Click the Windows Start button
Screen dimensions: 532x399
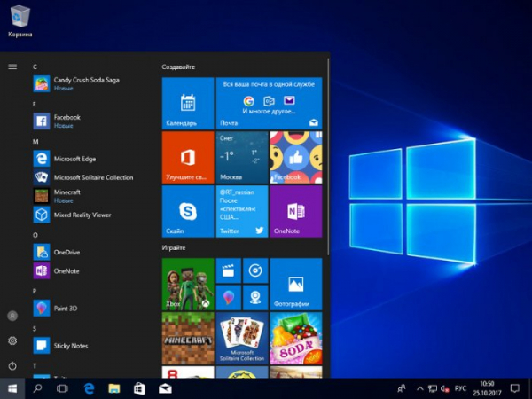(x=12, y=388)
